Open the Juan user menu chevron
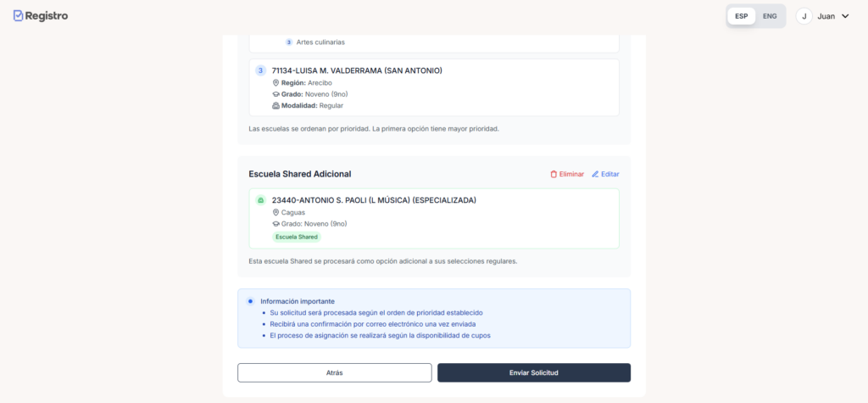Screen dimensions: 868x403 [x=845, y=16]
